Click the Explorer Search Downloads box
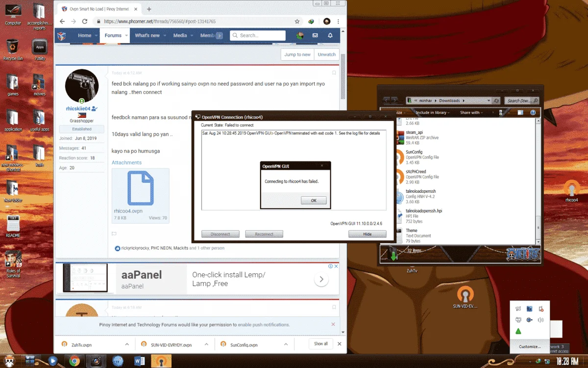This screenshot has height=368, width=588. (522, 101)
